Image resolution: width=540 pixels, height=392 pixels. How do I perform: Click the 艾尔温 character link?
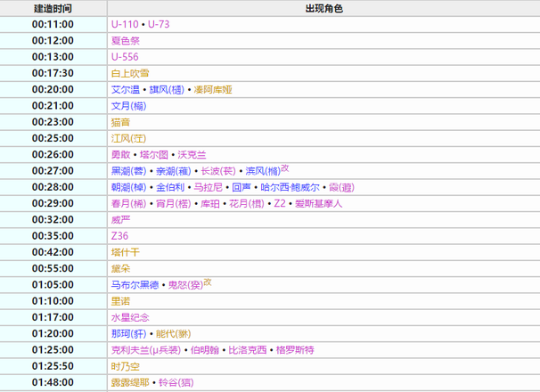125,89
